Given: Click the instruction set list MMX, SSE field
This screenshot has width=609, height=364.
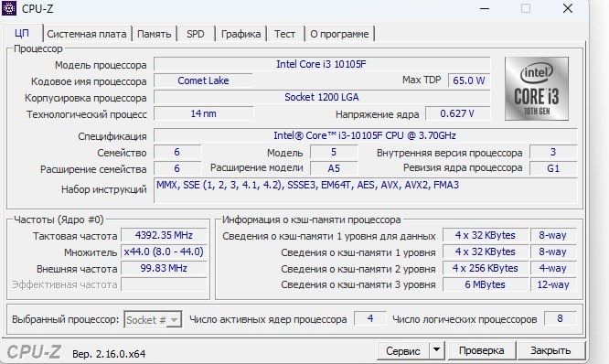Looking at the screenshot, I should [365, 190].
